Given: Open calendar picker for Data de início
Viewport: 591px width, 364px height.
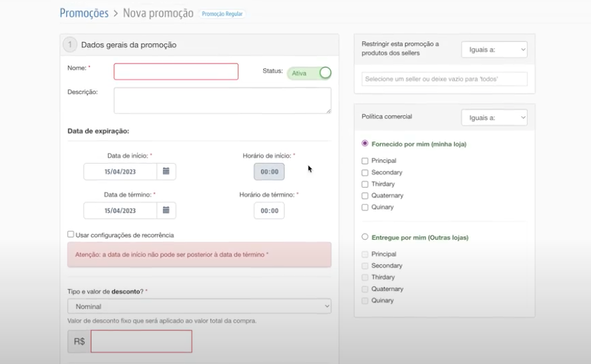Looking at the screenshot, I should (166, 172).
